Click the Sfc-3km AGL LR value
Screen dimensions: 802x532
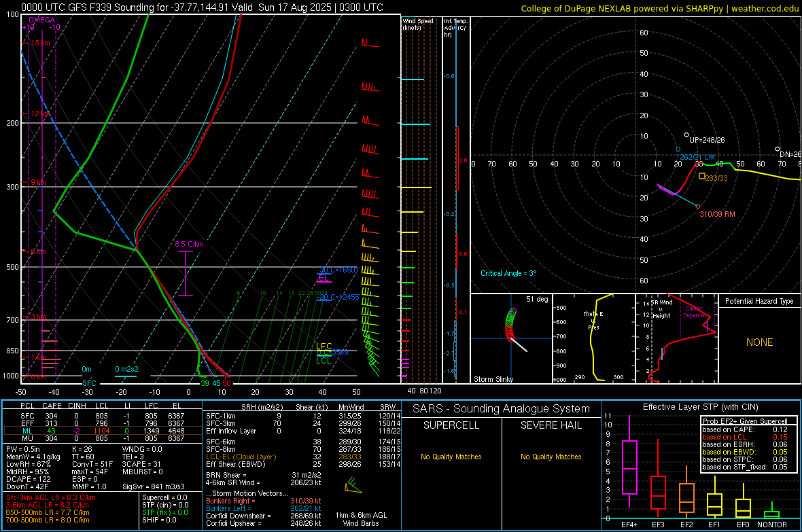[x=51, y=497]
